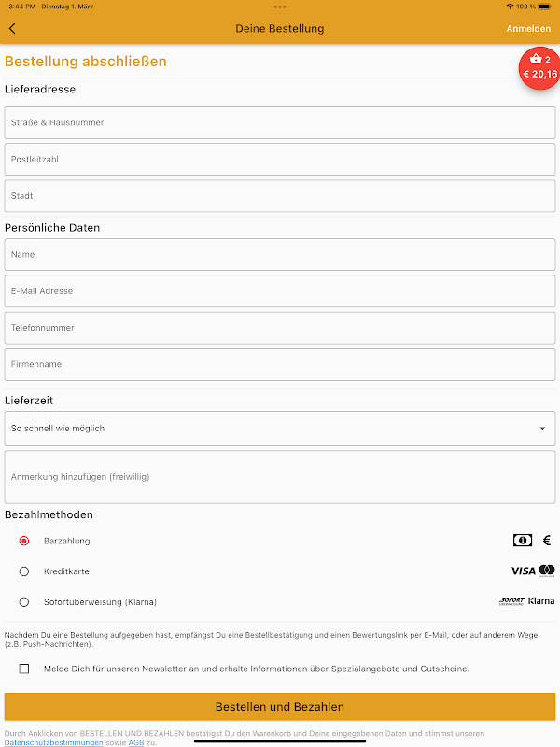
Task: Open the AGB terms link
Action: click(135, 742)
